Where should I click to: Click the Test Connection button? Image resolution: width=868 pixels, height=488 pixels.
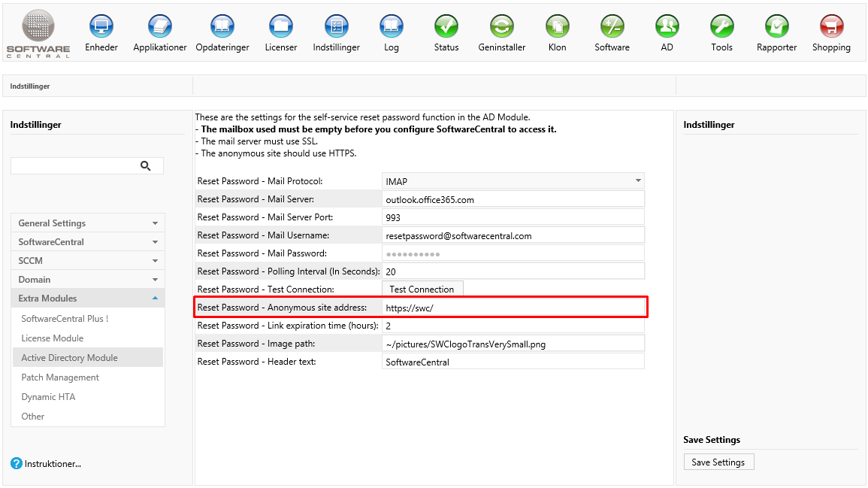[422, 289]
